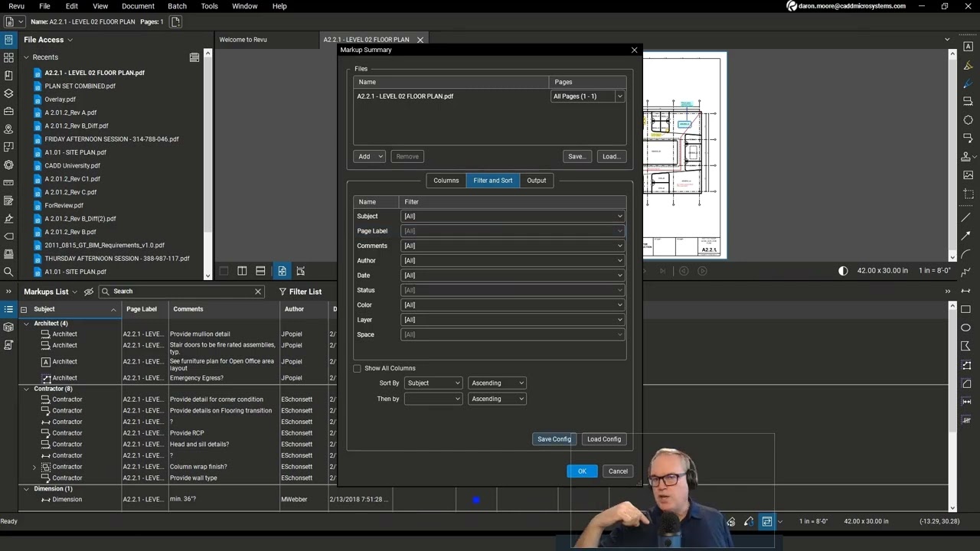980x551 pixels.
Task: Click the Load Config button
Action: pyautogui.click(x=604, y=439)
